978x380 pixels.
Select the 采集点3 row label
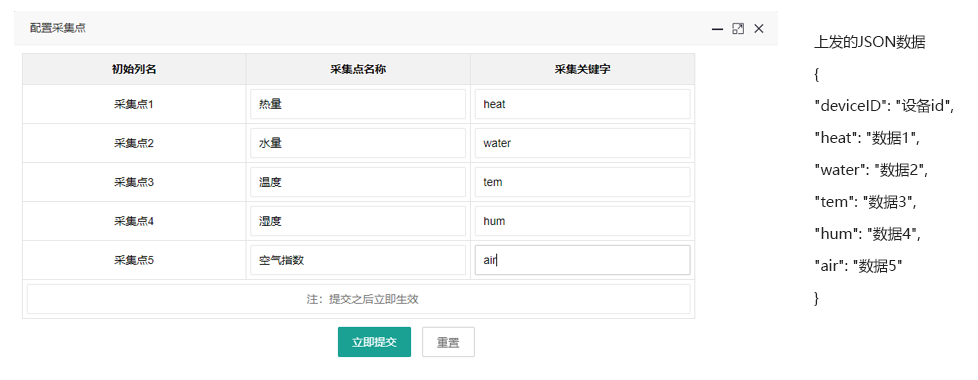click(134, 182)
